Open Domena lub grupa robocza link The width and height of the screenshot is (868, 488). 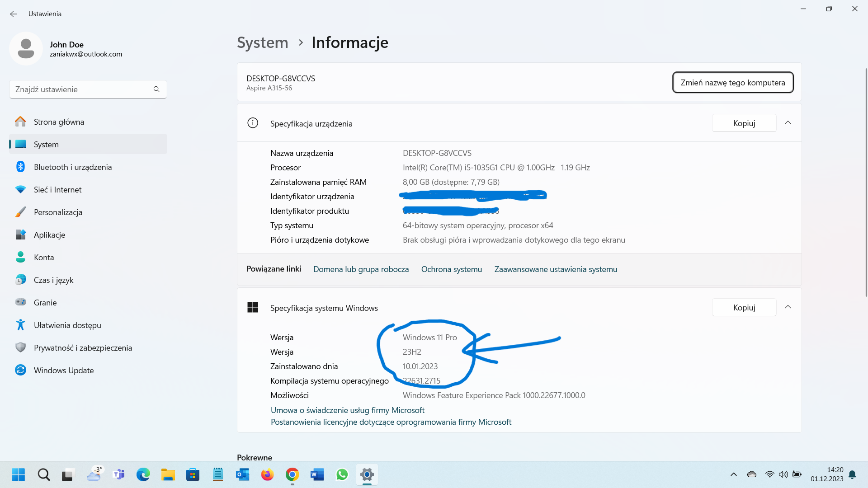[x=361, y=269]
